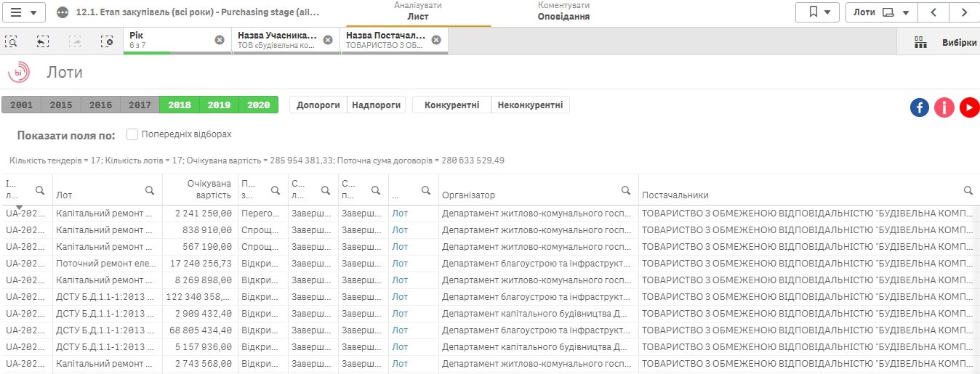Expand the Лоти sheet selector dropdown

(x=881, y=12)
